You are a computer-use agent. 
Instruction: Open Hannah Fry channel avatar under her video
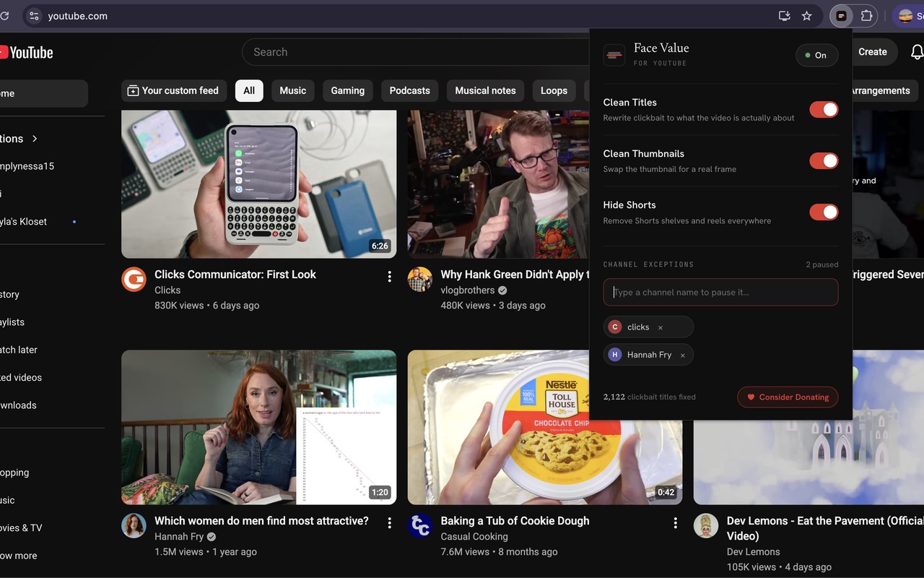(134, 525)
